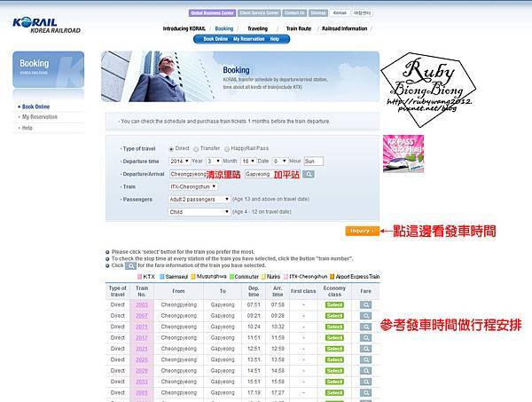Open train number link for 07:51 departure
The width and height of the screenshot is (532, 402).
[142, 305]
